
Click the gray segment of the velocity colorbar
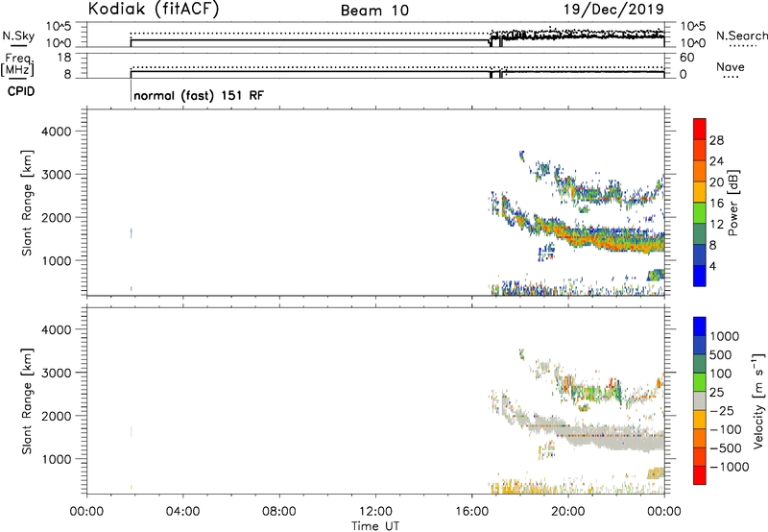click(700, 401)
